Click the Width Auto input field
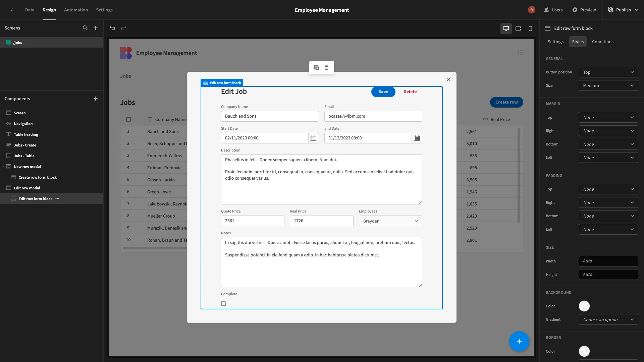This screenshot has width=644, height=362. pos(608,261)
